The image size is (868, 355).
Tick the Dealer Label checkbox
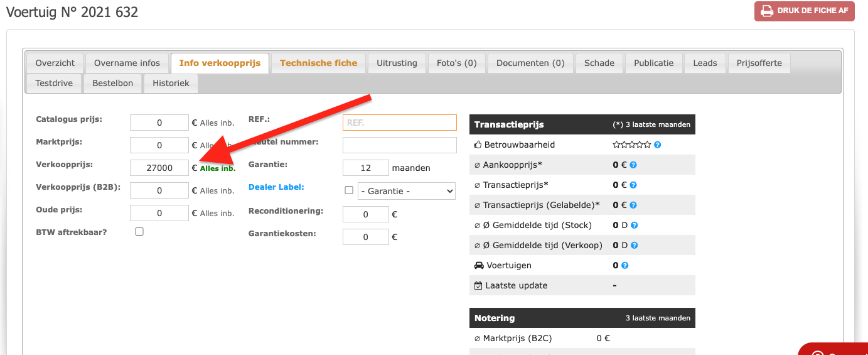349,190
